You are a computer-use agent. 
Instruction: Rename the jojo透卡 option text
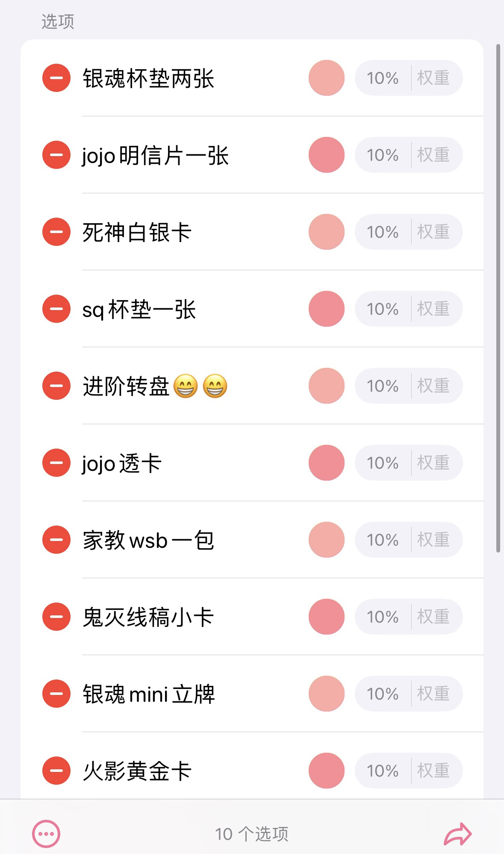(x=122, y=463)
